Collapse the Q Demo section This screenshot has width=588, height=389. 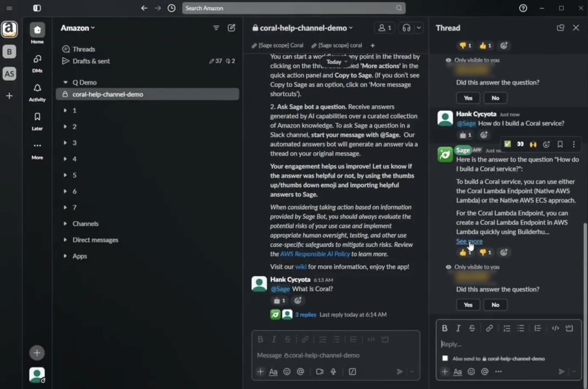tap(66, 82)
